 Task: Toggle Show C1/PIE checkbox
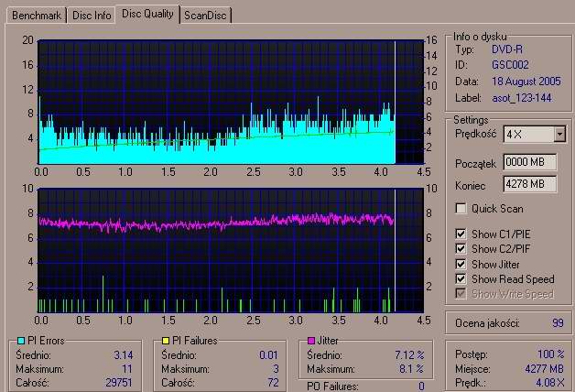[461, 234]
